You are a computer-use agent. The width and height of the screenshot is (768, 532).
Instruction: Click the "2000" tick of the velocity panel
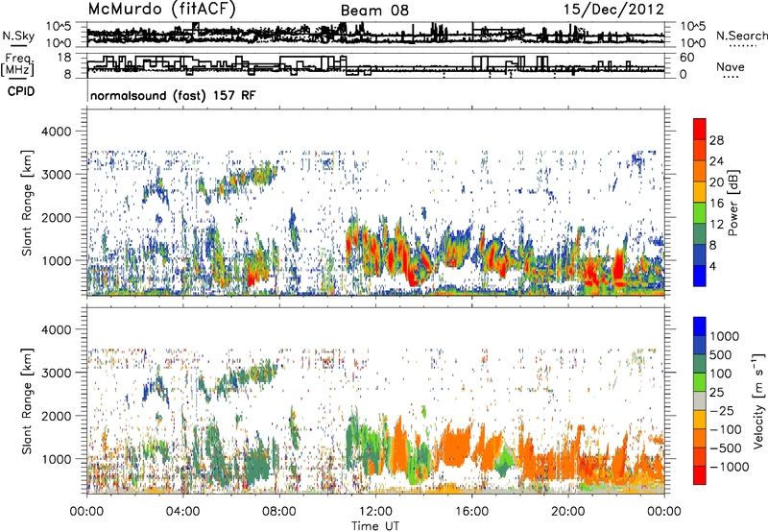(x=57, y=417)
